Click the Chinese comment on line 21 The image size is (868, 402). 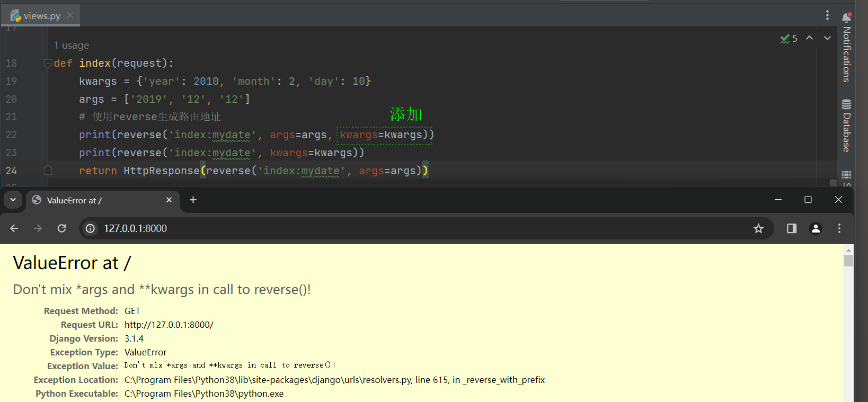tap(149, 117)
